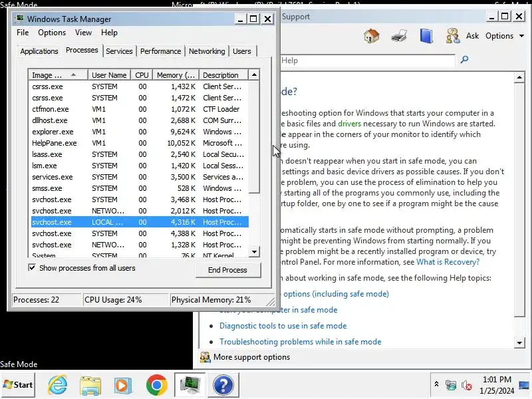Click the search magnifier in Help
Image resolution: width=532 pixels, height=399 pixels.
(464, 60)
